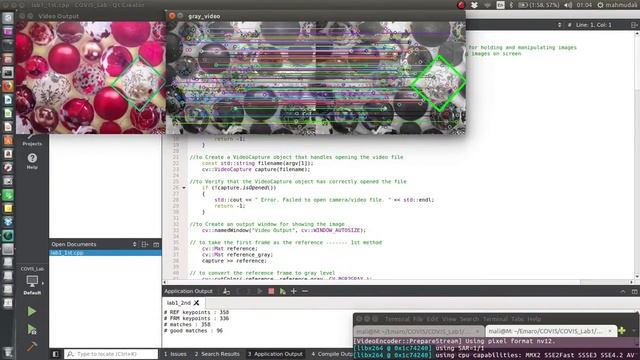
Task: Close the Open Documents side panel
Action: point(156,244)
